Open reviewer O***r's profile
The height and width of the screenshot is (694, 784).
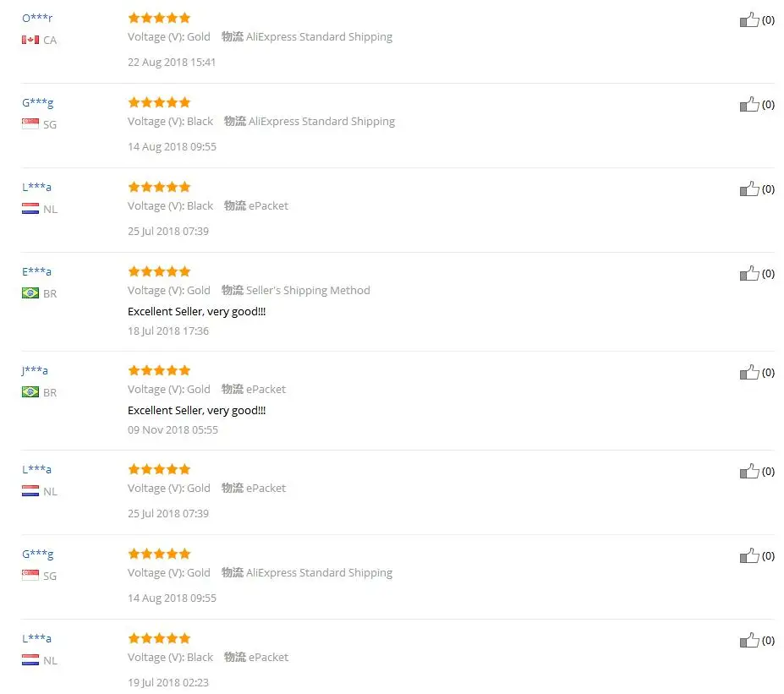(x=37, y=19)
